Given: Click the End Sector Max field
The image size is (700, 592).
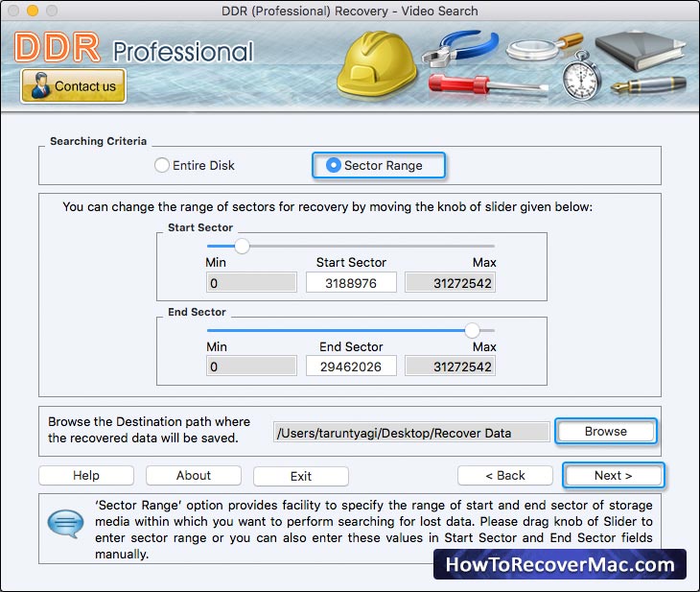Looking at the screenshot, I should [x=450, y=367].
